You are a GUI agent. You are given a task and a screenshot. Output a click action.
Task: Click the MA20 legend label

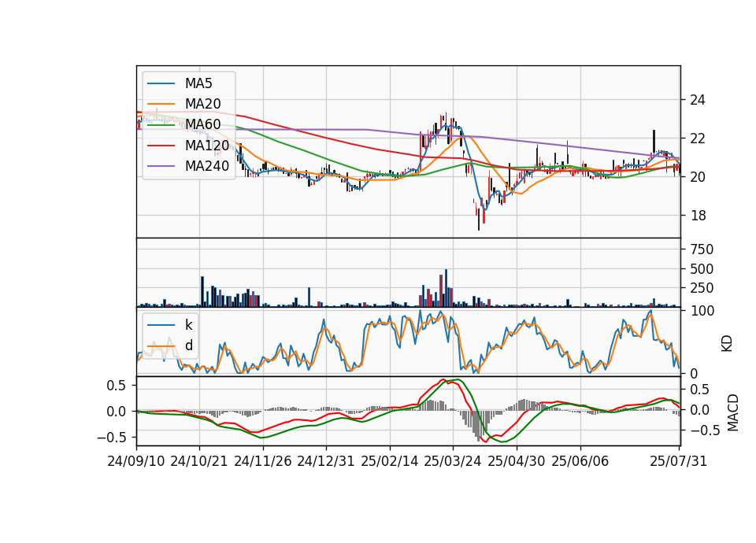tap(202, 104)
